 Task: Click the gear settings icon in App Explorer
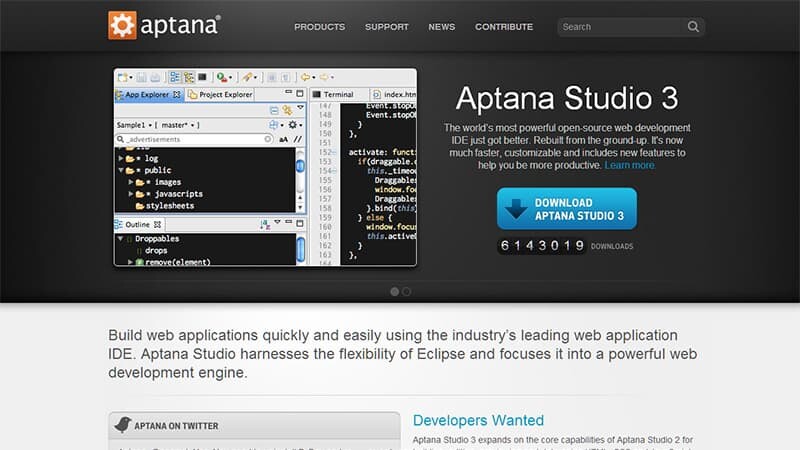point(294,125)
